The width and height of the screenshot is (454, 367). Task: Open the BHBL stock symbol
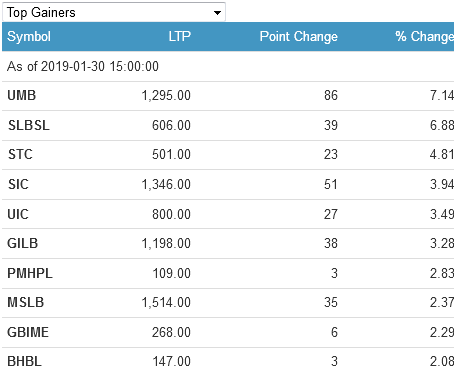[25, 361]
